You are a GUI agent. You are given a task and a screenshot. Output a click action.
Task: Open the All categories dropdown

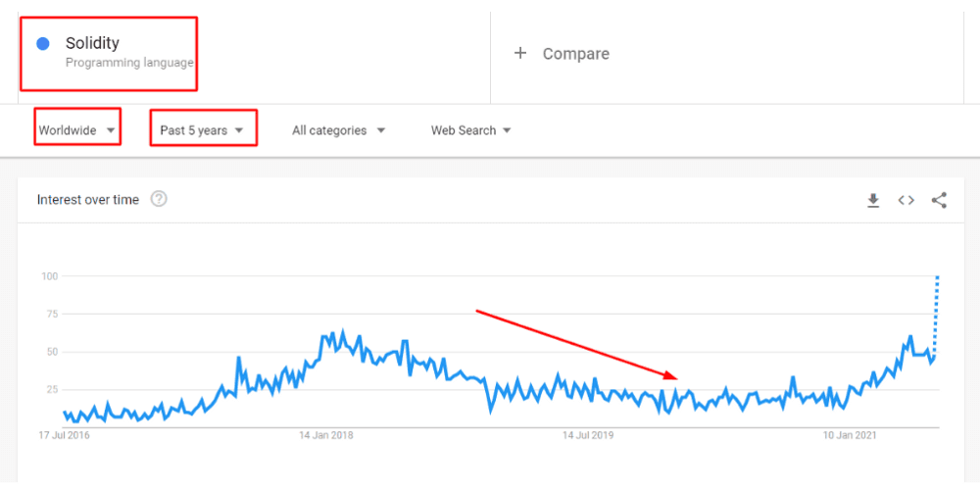tap(338, 130)
